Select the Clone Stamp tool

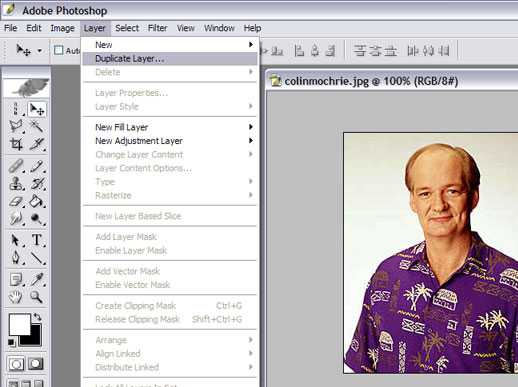[x=16, y=184]
